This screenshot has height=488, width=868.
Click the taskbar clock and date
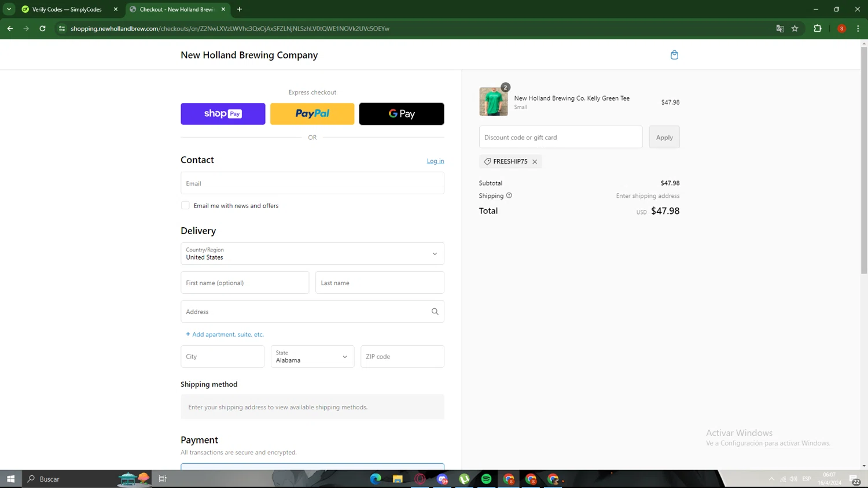point(829,479)
